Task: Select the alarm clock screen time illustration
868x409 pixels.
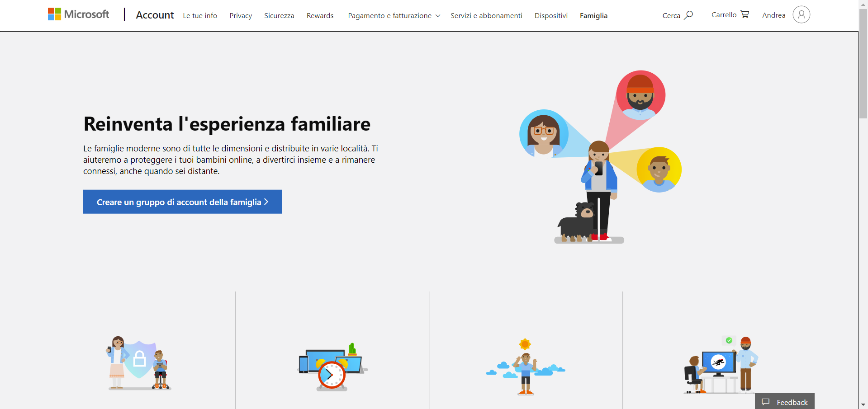Action: point(332,367)
